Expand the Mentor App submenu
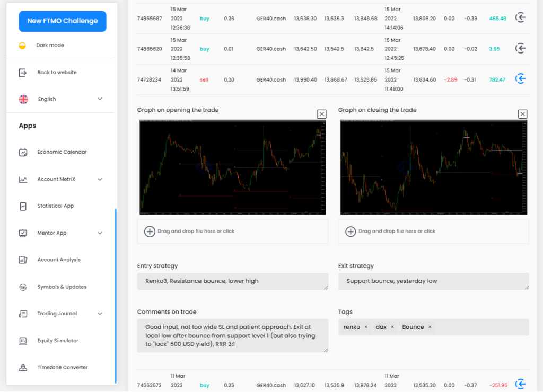 (x=100, y=233)
